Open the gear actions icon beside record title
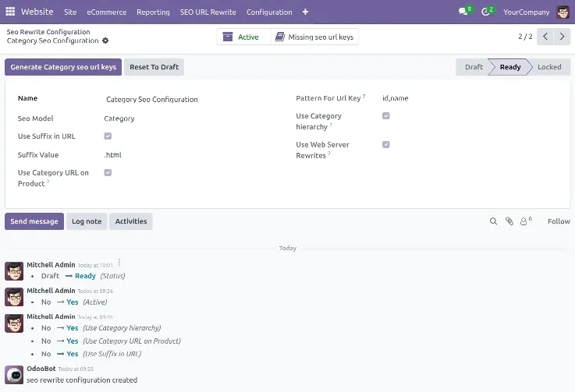This screenshot has height=392, width=575. coord(105,41)
